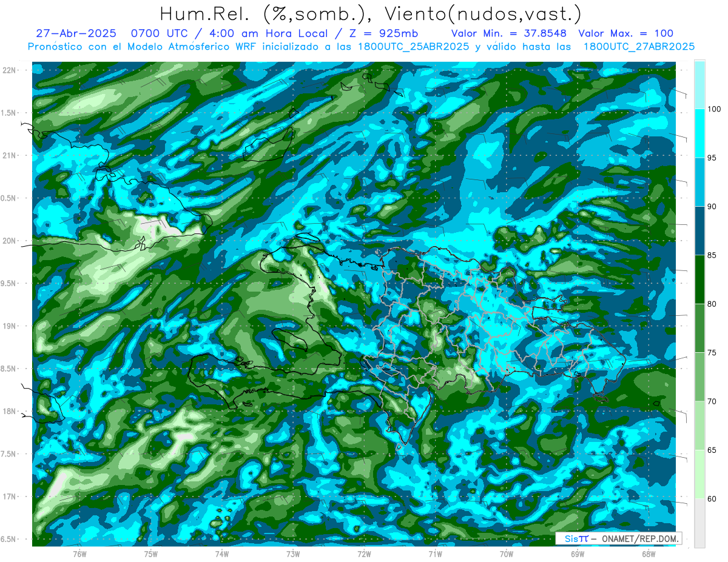This screenshot has width=728, height=562.
Task: Click the latitude label "17N"
Action: [9, 497]
